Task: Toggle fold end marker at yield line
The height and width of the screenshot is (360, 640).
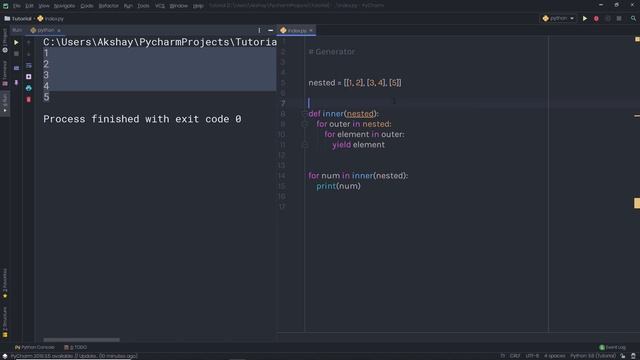Action: coord(304,145)
